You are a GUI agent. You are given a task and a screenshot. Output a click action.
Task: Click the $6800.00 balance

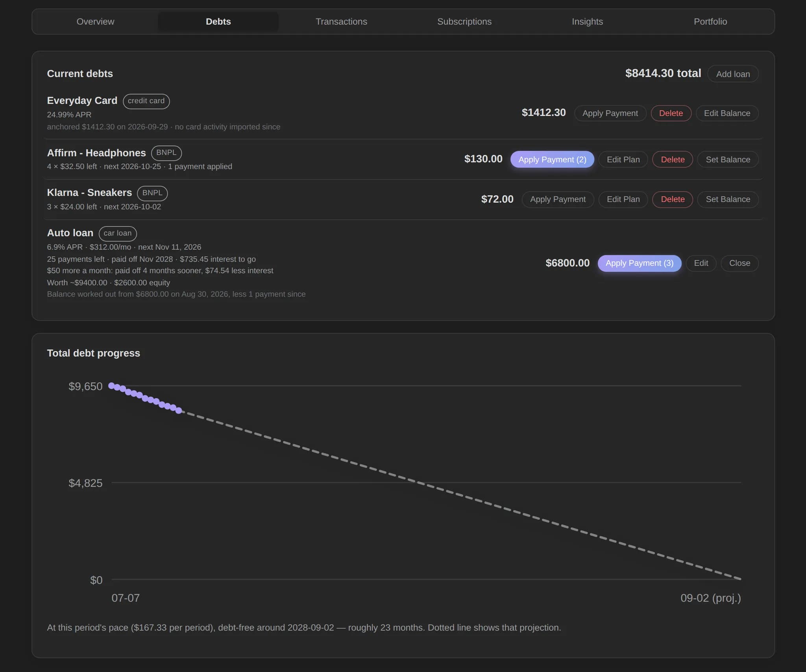(567, 263)
